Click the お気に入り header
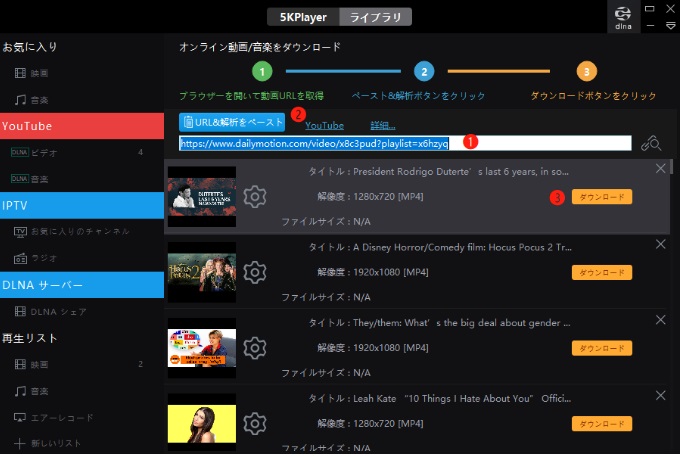The width and height of the screenshot is (680, 456). (x=30, y=47)
